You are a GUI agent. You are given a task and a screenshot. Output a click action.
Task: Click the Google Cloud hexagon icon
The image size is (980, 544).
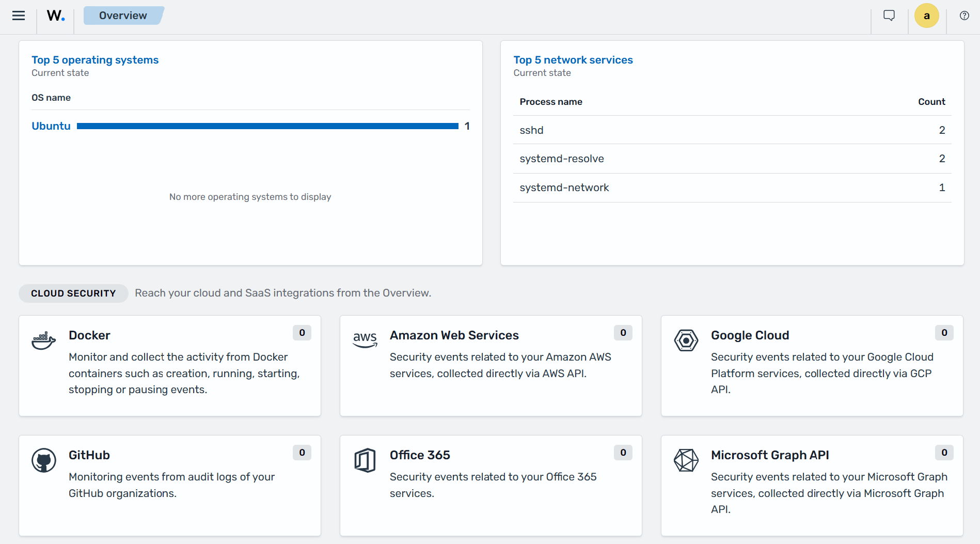click(686, 340)
